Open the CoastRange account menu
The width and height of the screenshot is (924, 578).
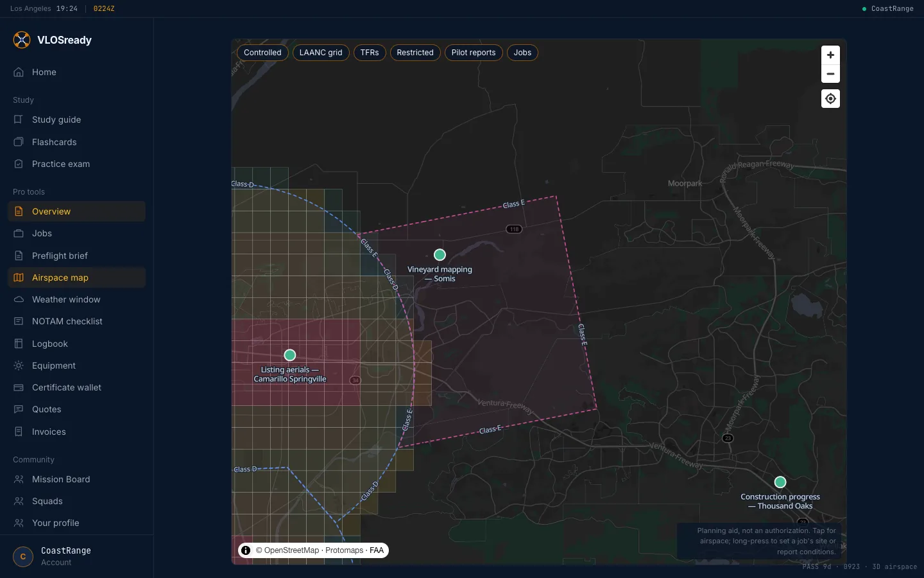76,556
